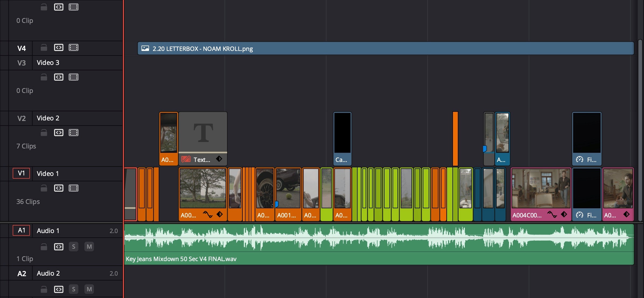Mute the Audio 2 track

click(x=89, y=289)
